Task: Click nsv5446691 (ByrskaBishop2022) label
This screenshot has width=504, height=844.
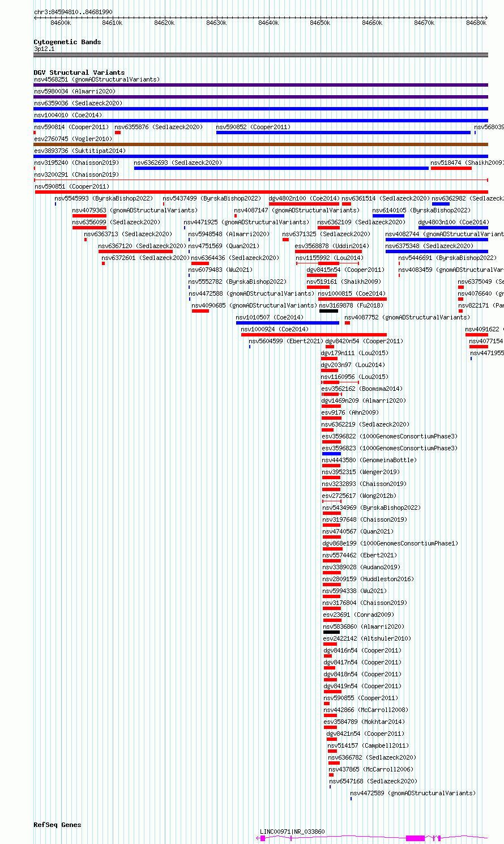Action: 448,258
